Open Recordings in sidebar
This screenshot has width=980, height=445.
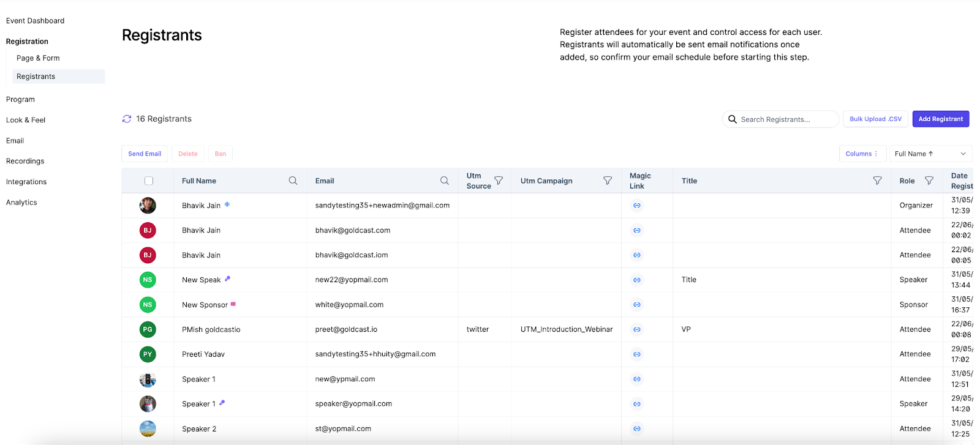tap(25, 161)
